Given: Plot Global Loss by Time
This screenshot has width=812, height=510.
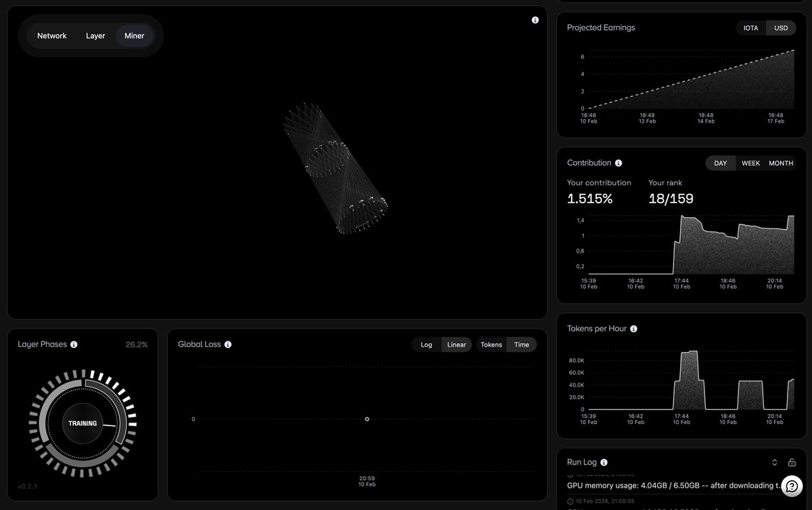Looking at the screenshot, I should [522, 345].
